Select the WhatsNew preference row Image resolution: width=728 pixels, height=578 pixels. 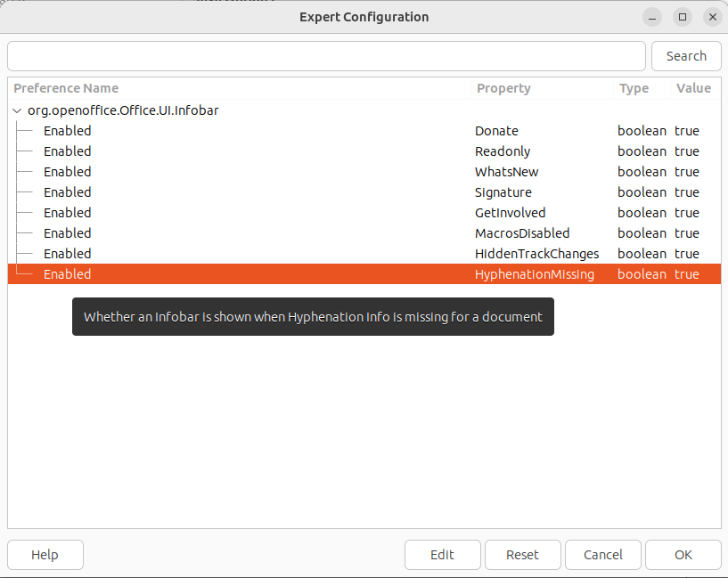click(506, 172)
